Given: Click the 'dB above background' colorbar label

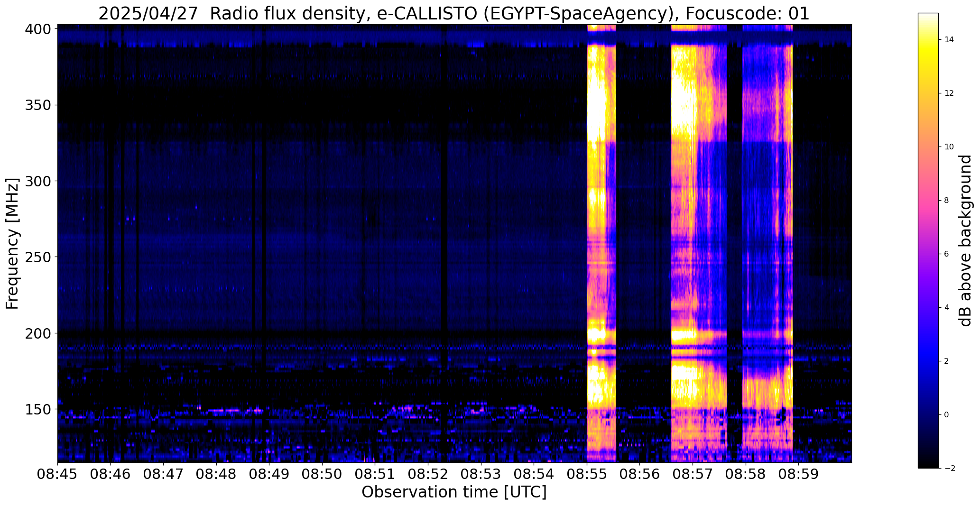Looking at the screenshot, I should (965, 241).
